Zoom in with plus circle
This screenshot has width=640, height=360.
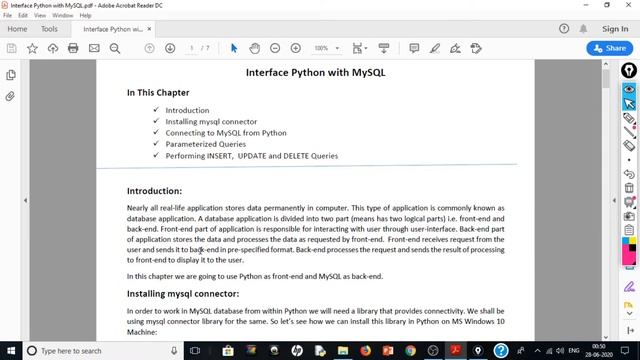click(x=296, y=48)
